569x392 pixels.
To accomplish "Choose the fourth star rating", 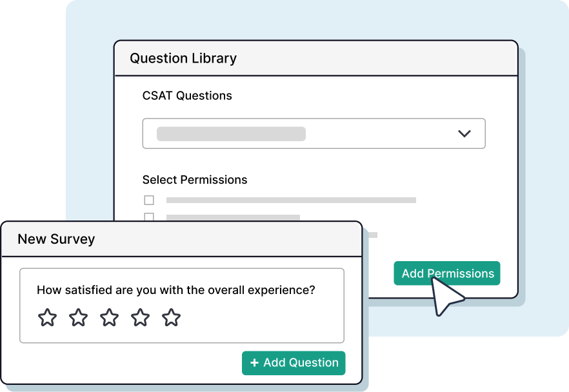I will [x=140, y=318].
